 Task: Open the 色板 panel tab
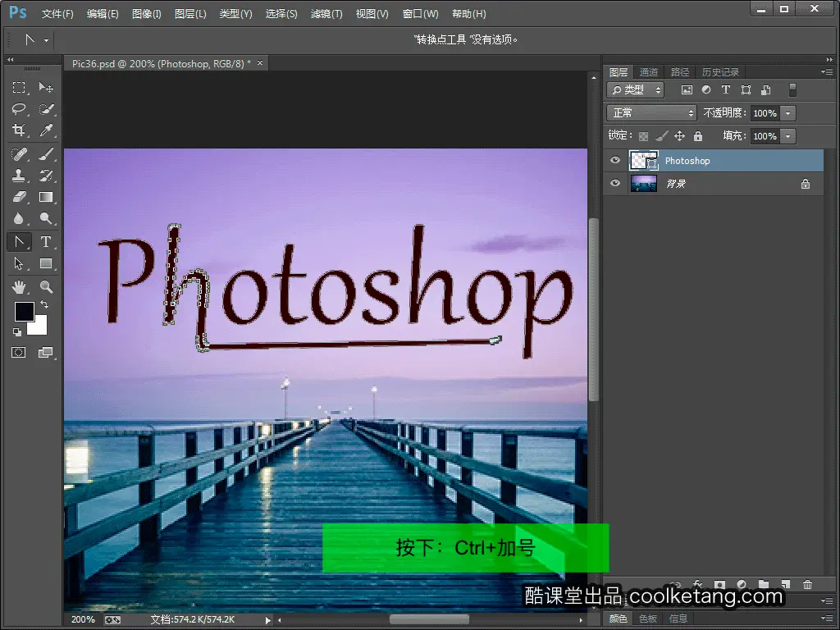(x=648, y=619)
